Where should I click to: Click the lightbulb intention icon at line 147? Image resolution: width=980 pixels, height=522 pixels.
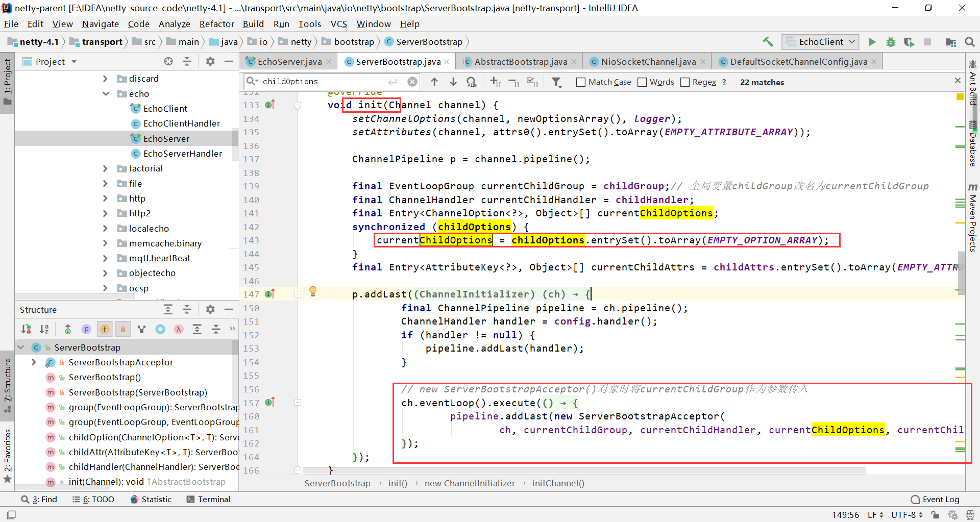(313, 292)
